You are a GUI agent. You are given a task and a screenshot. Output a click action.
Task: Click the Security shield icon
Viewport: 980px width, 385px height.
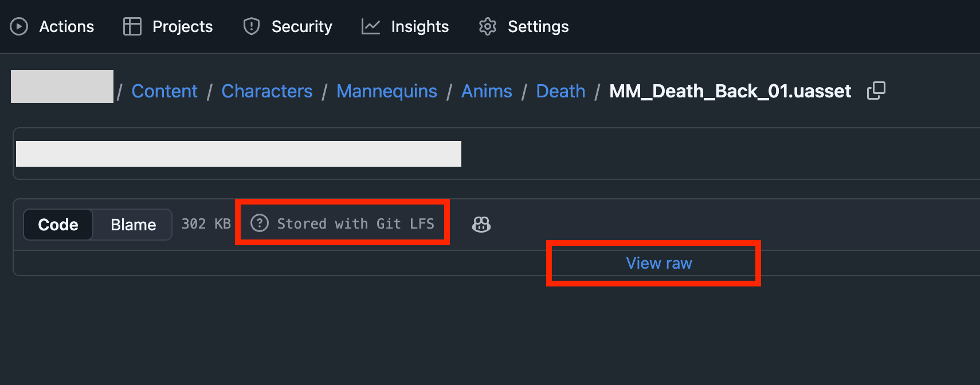[252, 26]
